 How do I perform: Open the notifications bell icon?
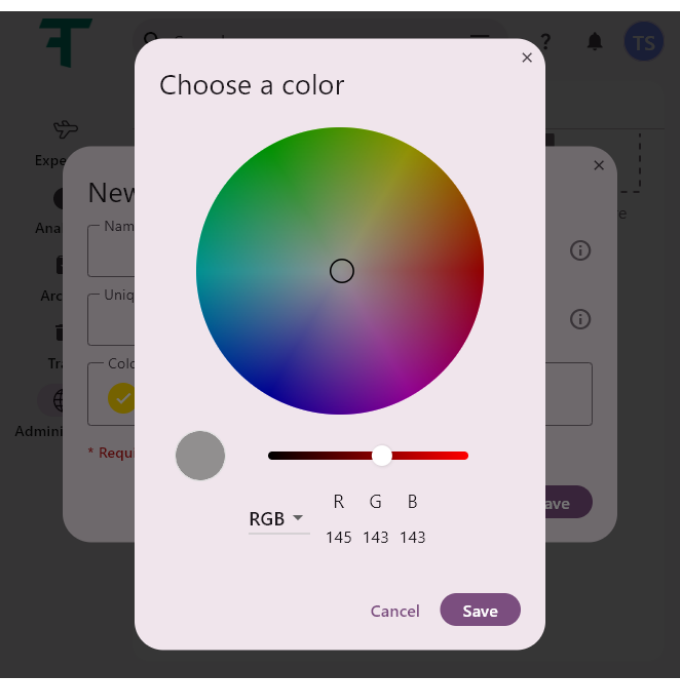pyautogui.click(x=595, y=42)
